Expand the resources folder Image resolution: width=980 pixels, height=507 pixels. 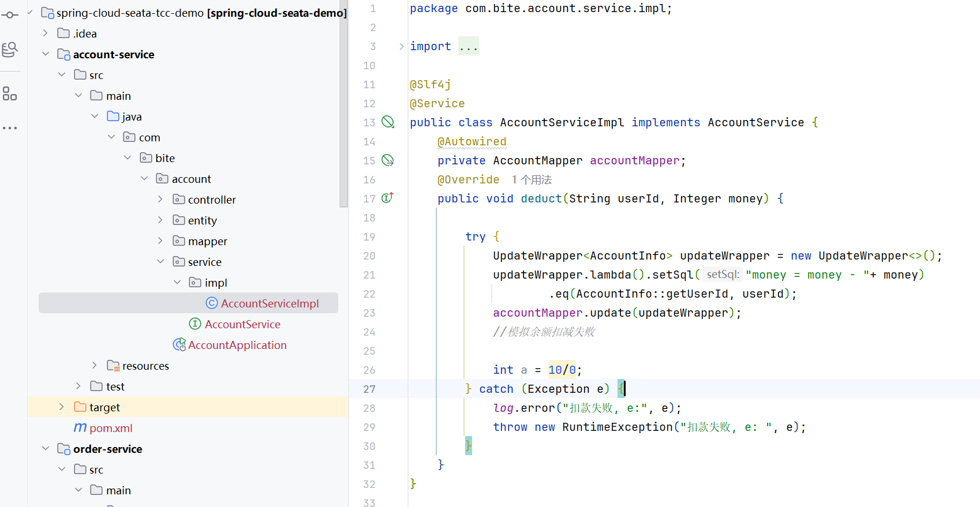pyautogui.click(x=95, y=365)
